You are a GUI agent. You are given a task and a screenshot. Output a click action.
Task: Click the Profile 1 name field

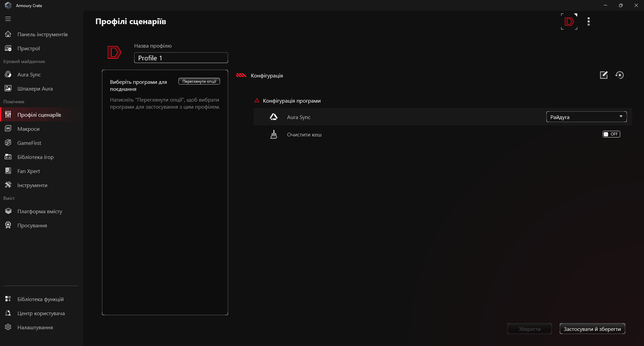point(181,58)
